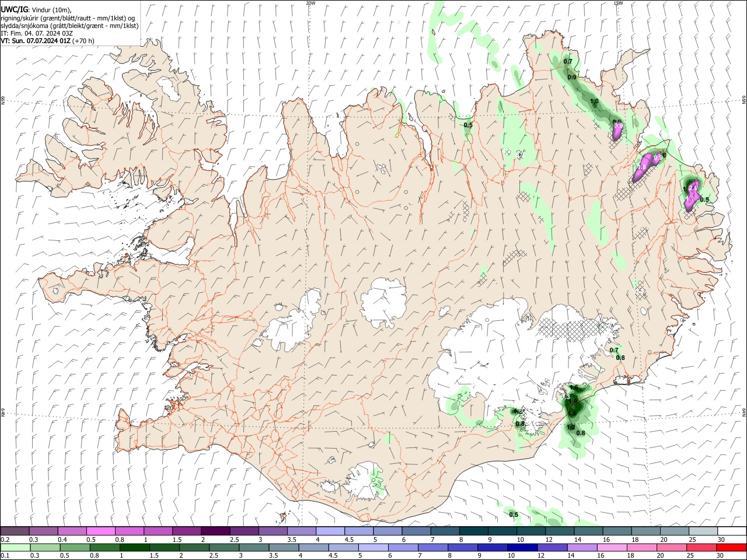The height and width of the screenshot is (560, 747).
Task: Click the lower legend swatch labeled 25
Action: coord(701,547)
